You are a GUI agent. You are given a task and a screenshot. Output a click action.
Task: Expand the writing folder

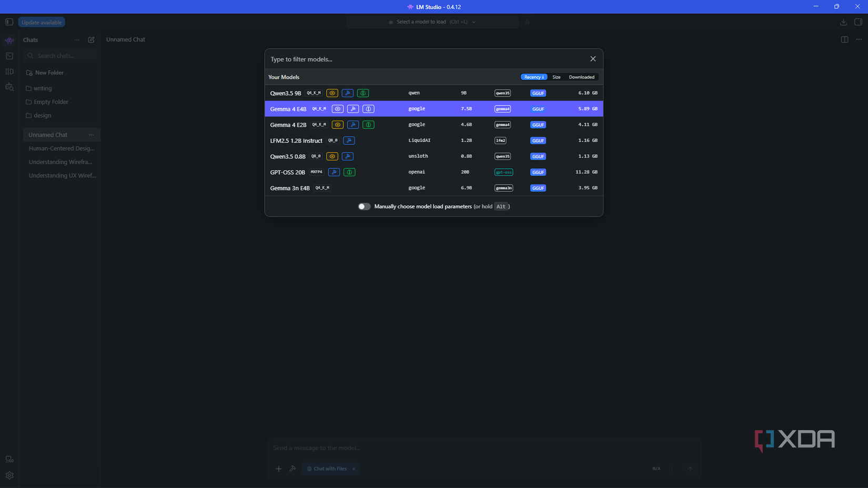click(43, 88)
